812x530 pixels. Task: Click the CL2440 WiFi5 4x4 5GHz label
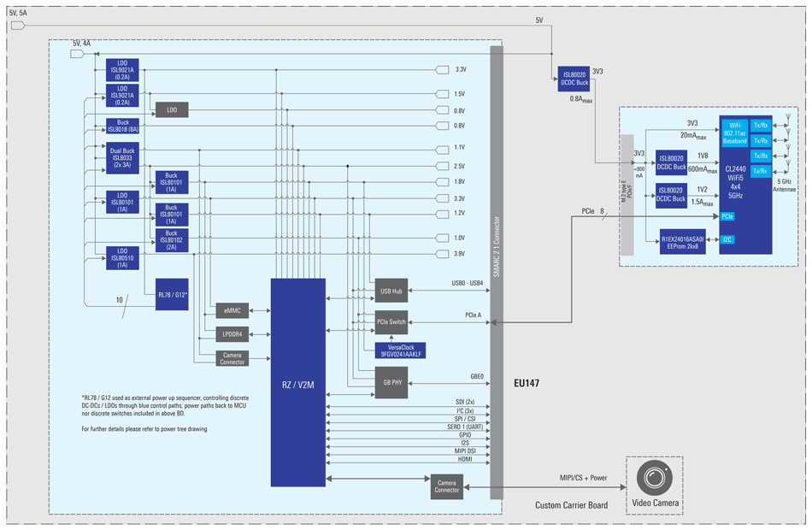point(735,182)
